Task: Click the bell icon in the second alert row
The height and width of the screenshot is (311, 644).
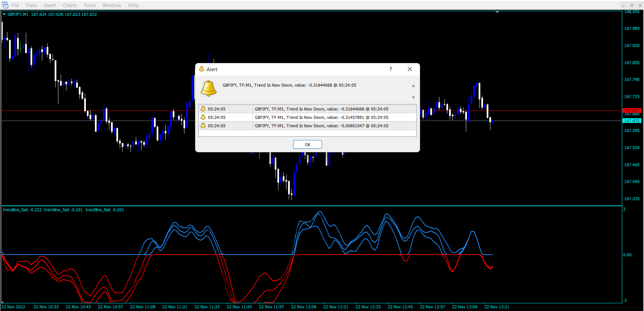Action: pos(203,117)
